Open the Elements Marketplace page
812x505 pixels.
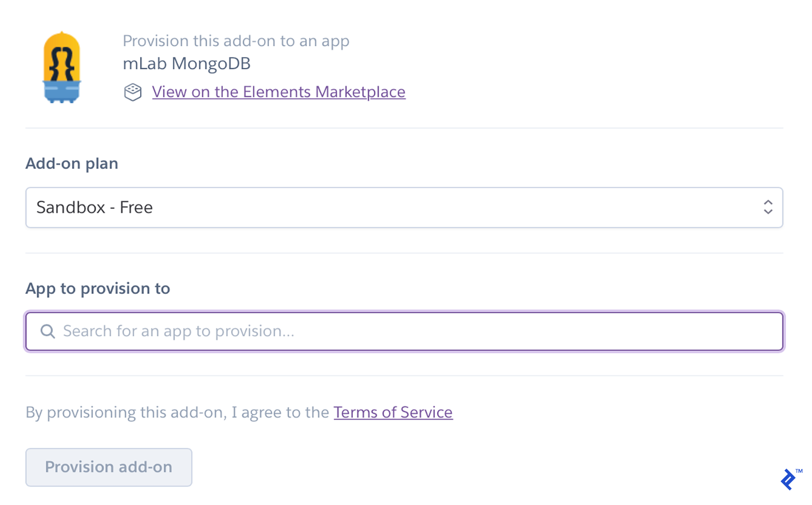pos(278,91)
